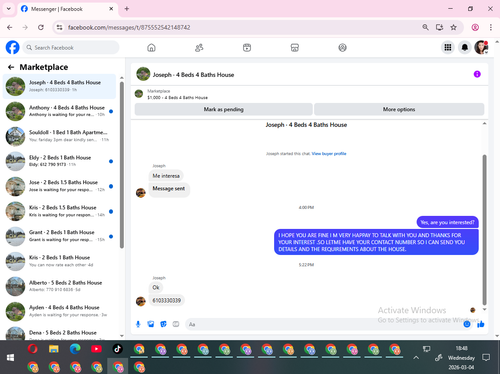Click the Search Facebook field
Image resolution: width=500 pixels, height=374 pixels.
71,48
